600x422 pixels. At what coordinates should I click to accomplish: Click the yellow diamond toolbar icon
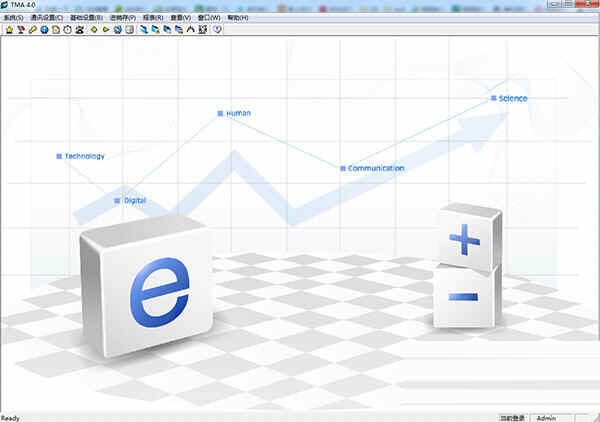(93, 30)
